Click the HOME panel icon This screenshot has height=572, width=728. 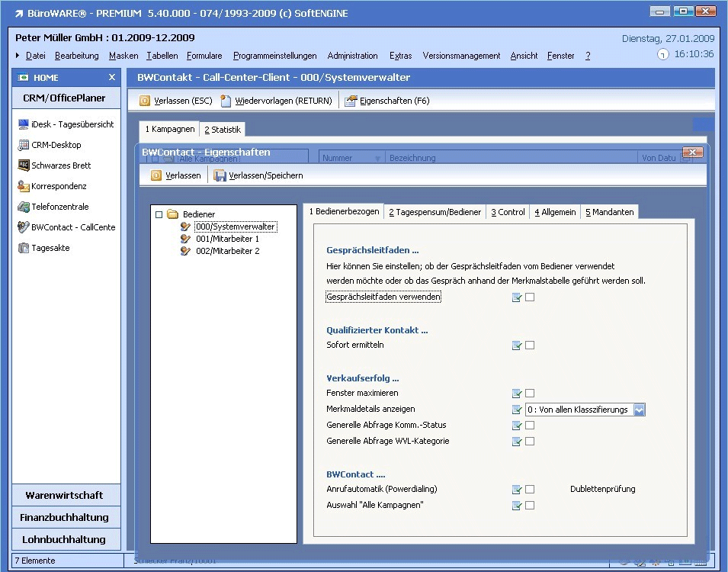(23, 78)
